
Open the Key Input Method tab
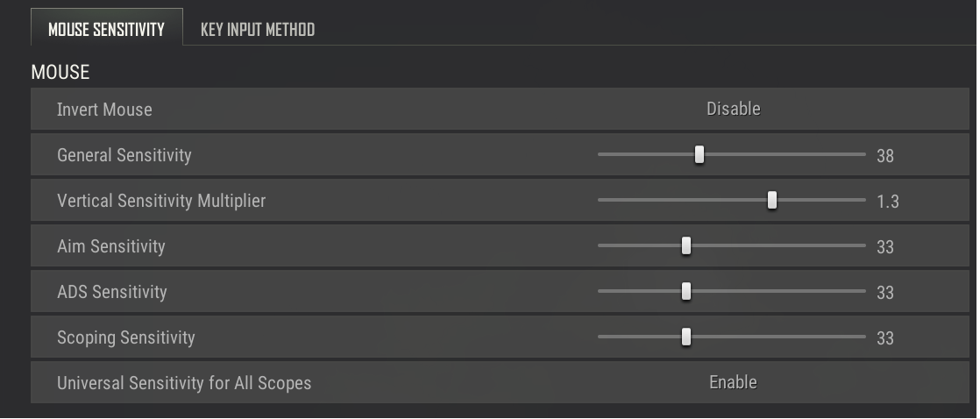tap(257, 29)
